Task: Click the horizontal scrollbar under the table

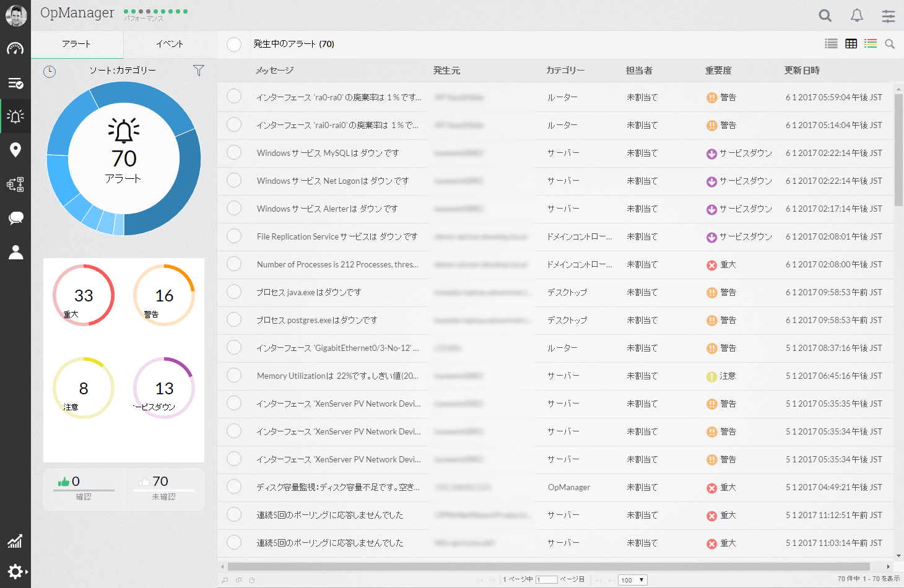Action: (x=548, y=566)
